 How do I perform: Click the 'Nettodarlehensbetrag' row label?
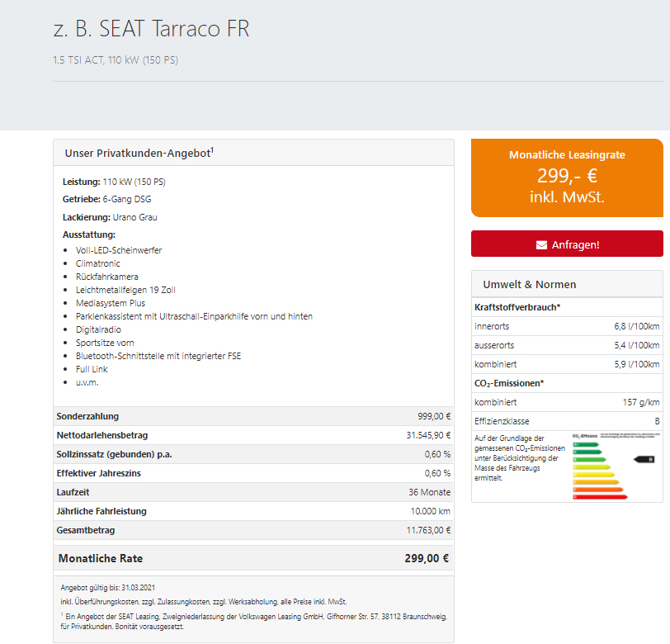point(102,435)
